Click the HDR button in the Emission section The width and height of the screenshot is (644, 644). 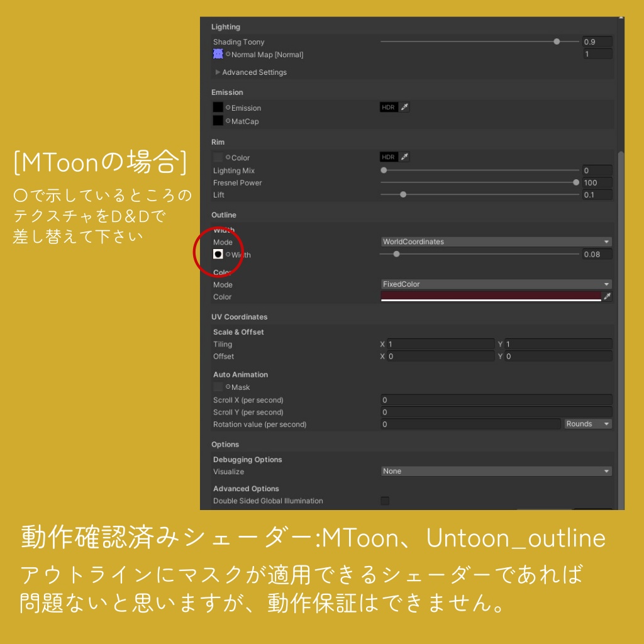click(389, 108)
